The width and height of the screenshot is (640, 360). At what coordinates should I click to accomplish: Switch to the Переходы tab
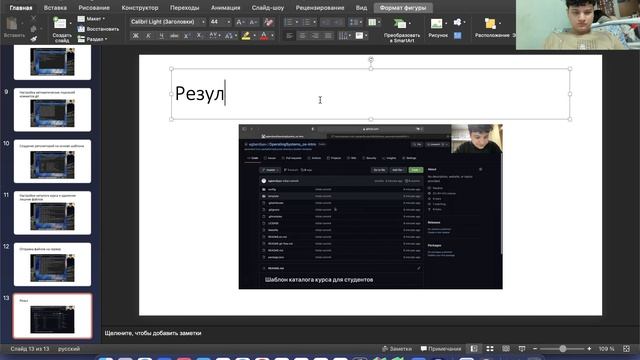click(x=184, y=8)
